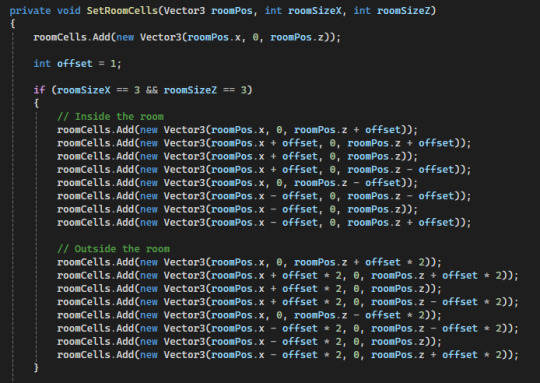Click the line ending 'roomPos.x, 0, roomPos.z - offset * 2'

click(249, 315)
